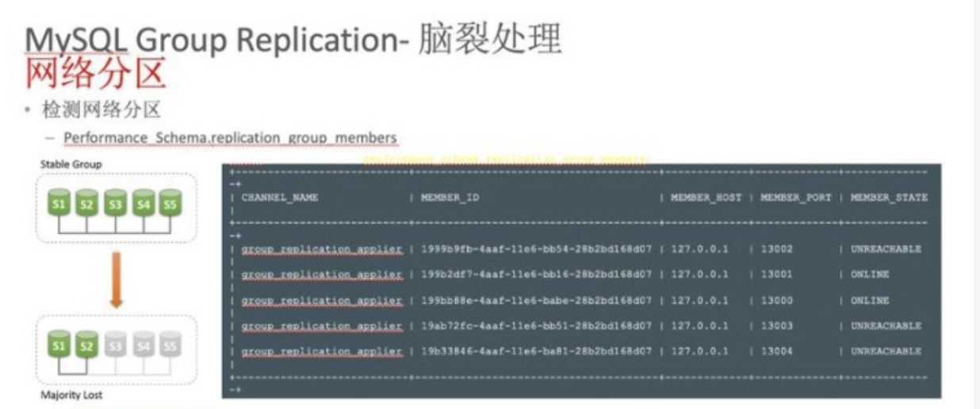Click ONLINE state in port 13001 row
980x409 pixels.
(870, 274)
